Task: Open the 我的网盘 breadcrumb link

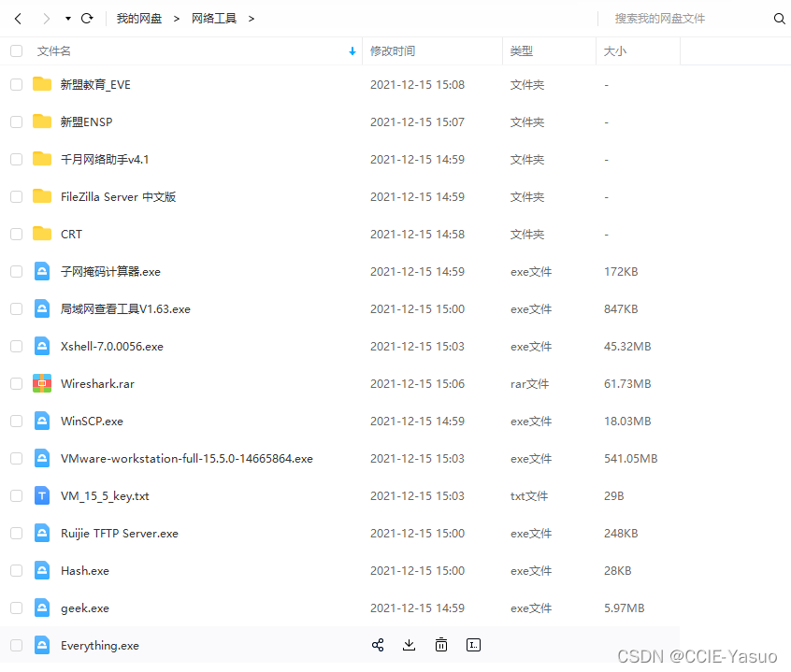Action: [139, 18]
